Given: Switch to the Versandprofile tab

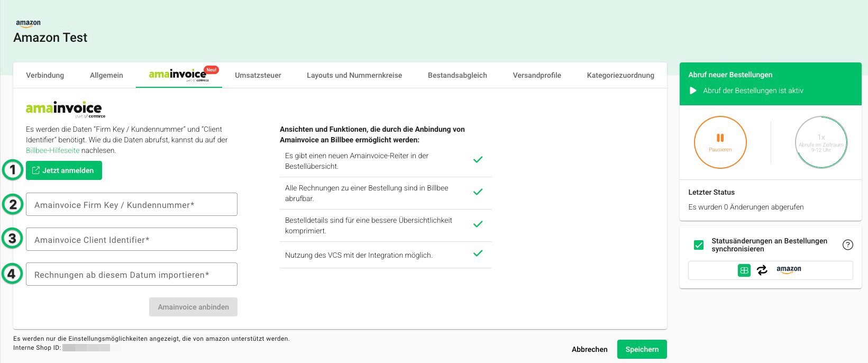Looking at the screenshot, I should 537,75.
